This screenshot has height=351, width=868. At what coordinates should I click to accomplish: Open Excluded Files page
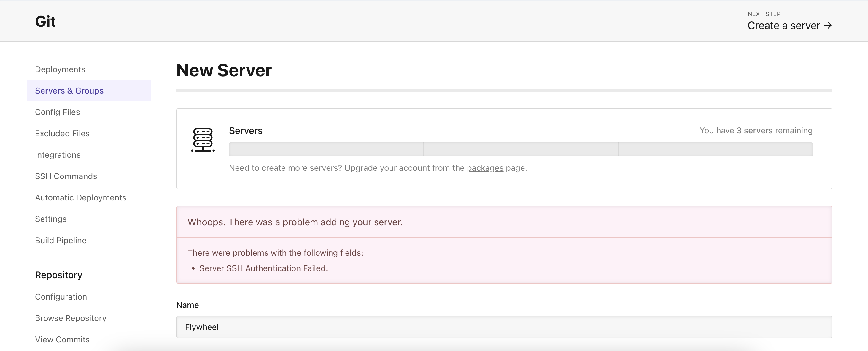62,134
